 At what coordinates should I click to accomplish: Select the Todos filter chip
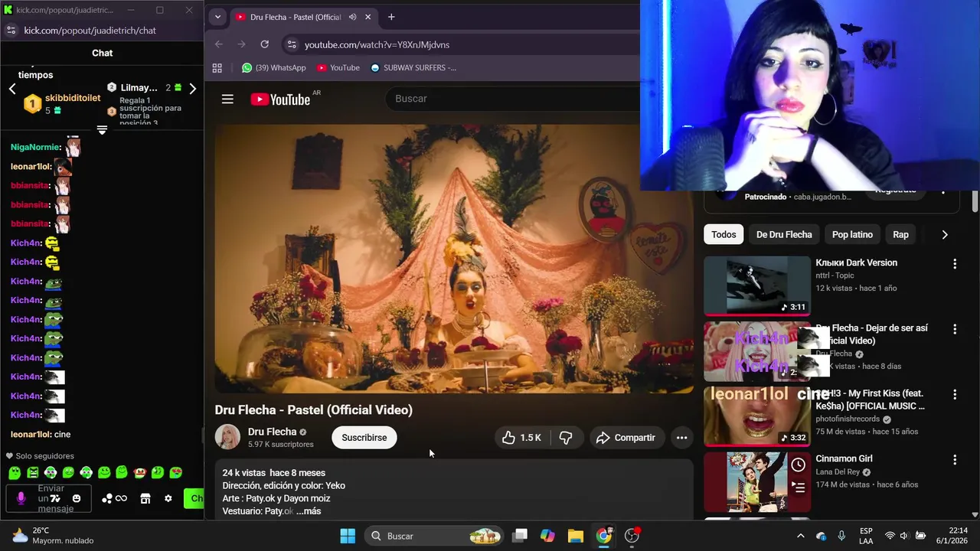[x=724, y=235]
